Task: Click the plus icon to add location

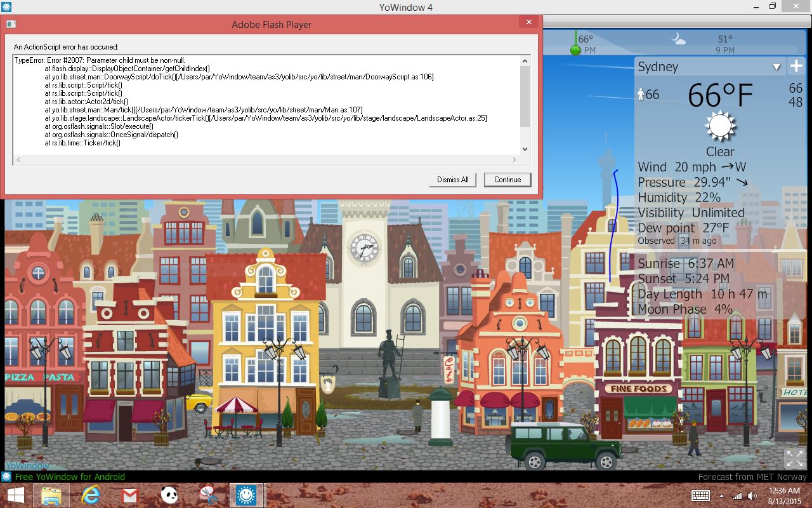Action: pos(796,66)
